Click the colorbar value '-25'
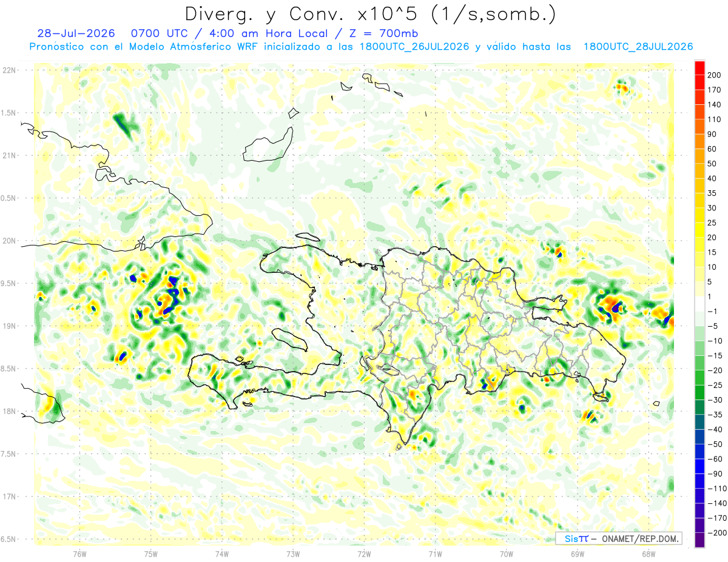 715,385
